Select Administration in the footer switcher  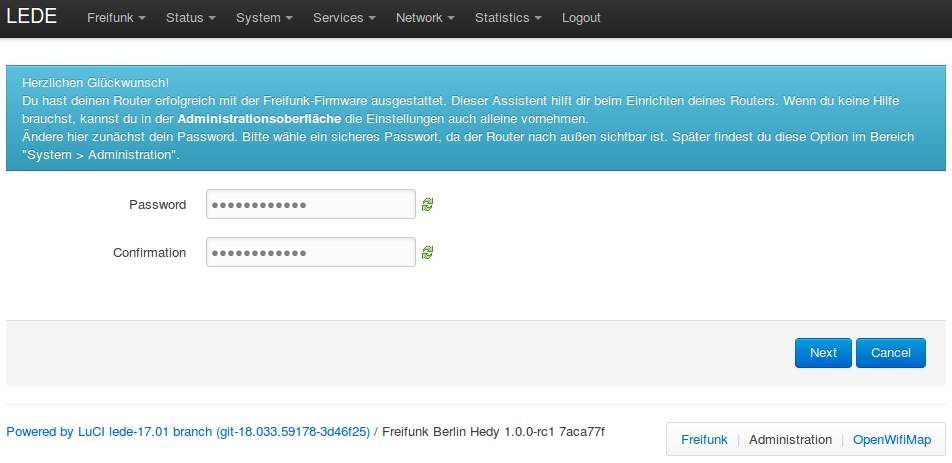[x=790, y=440]
